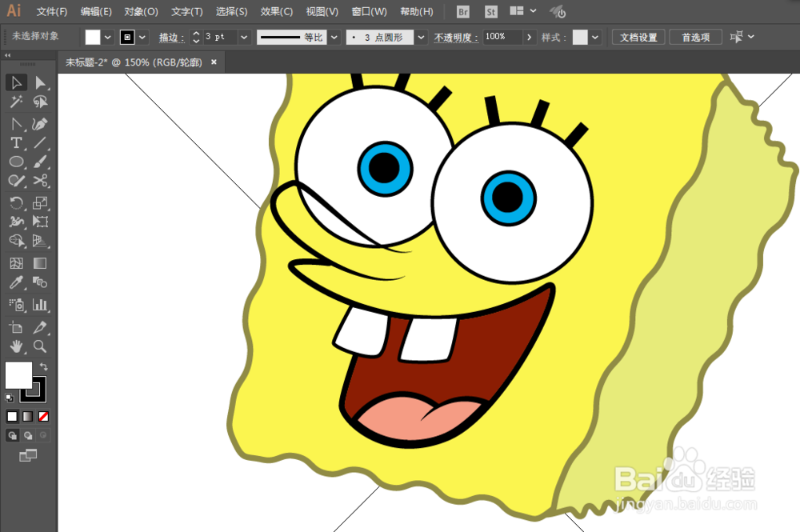Choose the Type tool
Screen dimensions: 800x532
pyautogui.click(x=16, y=143)
